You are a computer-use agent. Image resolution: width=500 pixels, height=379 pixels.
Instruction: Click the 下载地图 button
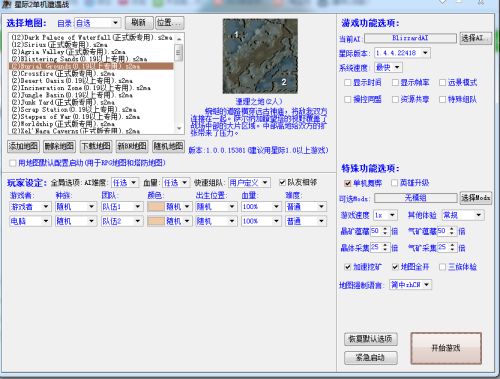coord(96,146)
